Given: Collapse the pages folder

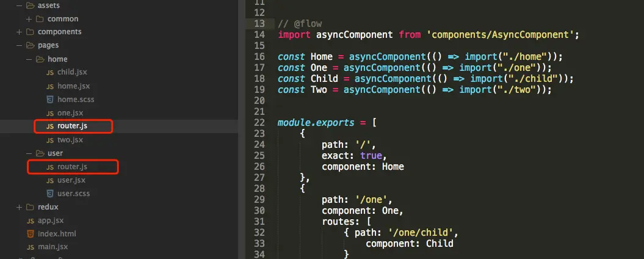Looking at the screenshot, I should click(19, 45).
